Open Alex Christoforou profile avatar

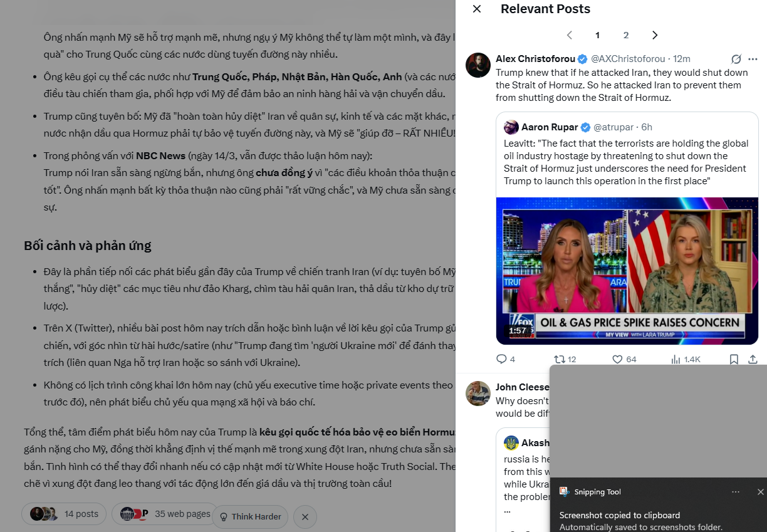tap(477, 65)
